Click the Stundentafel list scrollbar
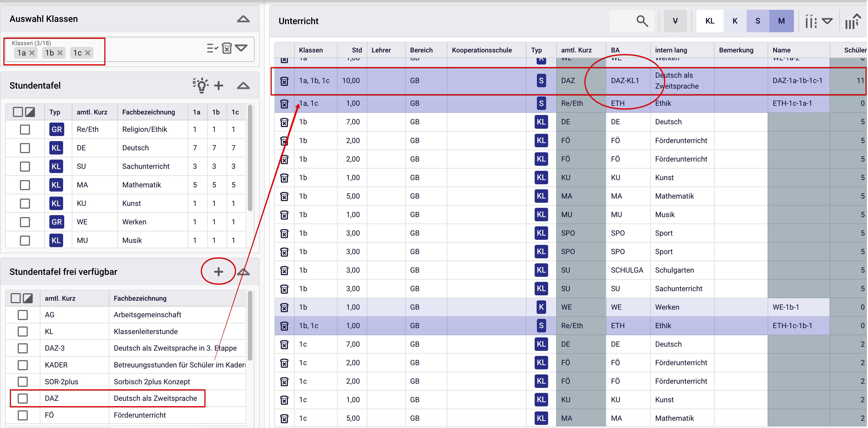 tap(250, 158)
